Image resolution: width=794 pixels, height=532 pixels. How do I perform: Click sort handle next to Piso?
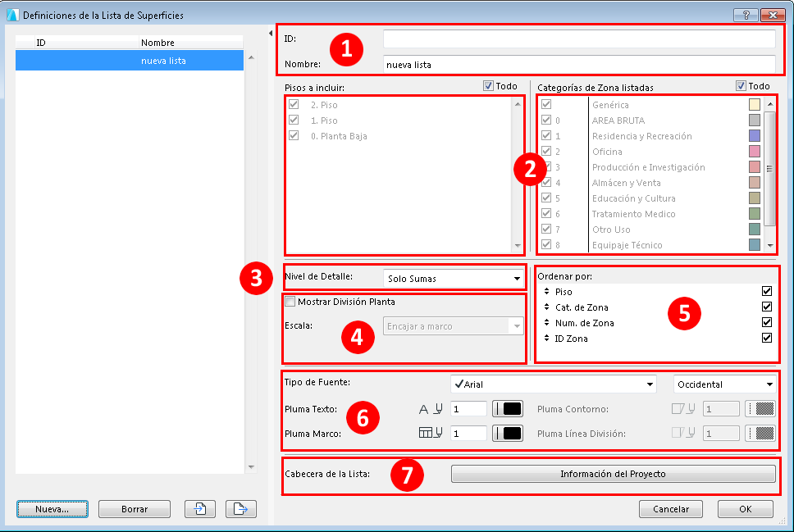tap(546, 291)
